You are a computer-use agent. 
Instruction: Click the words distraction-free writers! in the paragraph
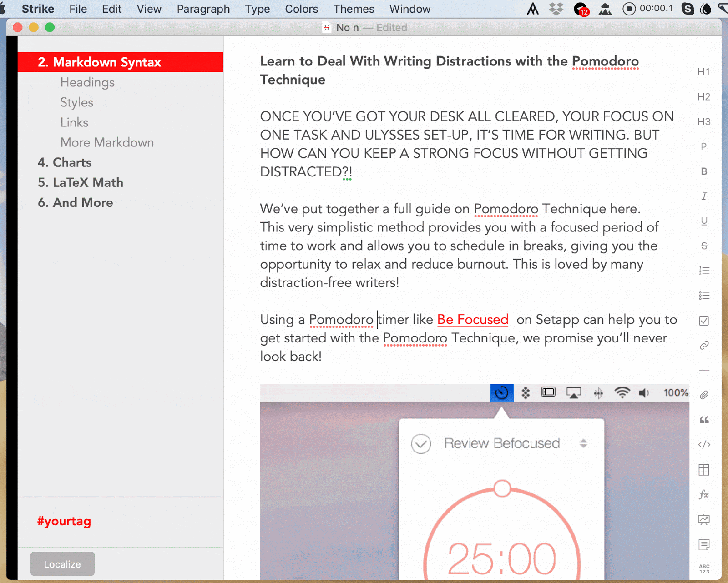coord(329,282)
